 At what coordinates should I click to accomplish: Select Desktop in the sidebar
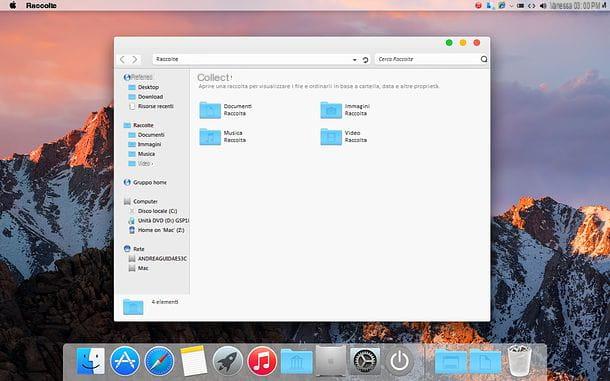tap(144, 87)
